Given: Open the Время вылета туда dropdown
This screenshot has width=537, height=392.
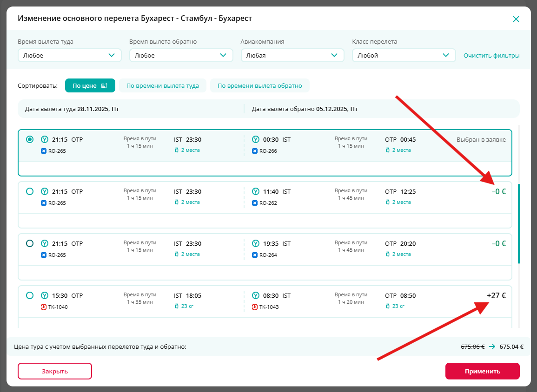Looking at the screenshot, I should (x=69, y=55).
